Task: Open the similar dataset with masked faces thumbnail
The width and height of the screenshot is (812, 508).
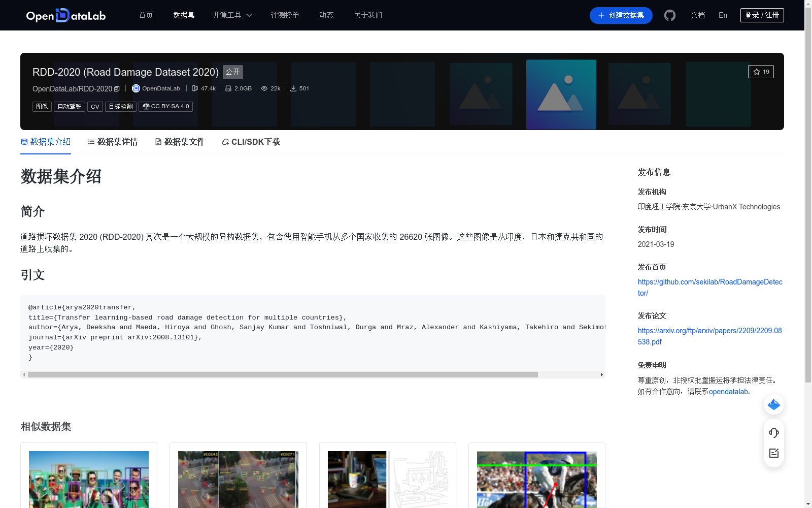Action: coord(89,480)
